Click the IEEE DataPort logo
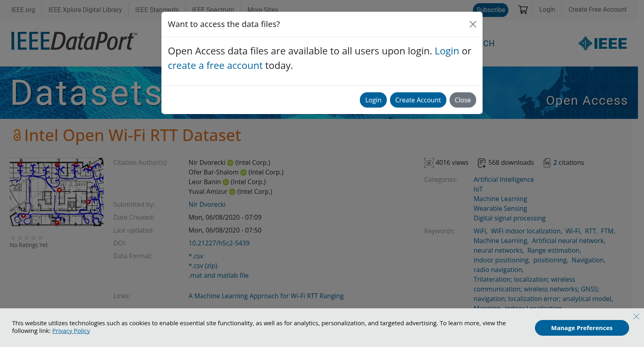 coord(74,41)
